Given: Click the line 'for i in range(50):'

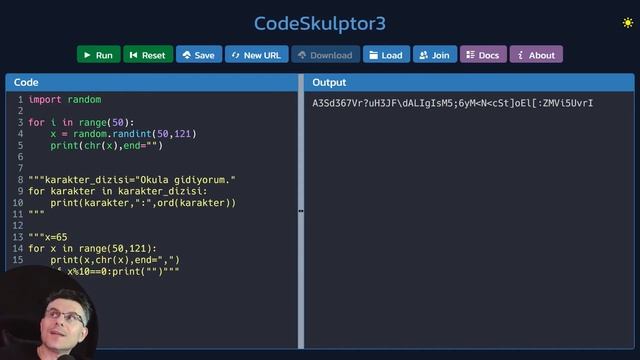Looking at the screenshot, I should [x=81, y=122].
